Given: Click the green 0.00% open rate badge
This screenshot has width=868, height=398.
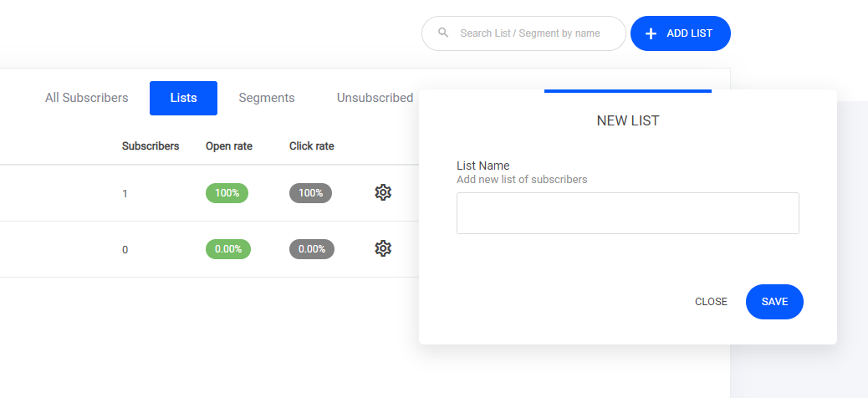Looking at the screenshot, I should click(227, 249).
